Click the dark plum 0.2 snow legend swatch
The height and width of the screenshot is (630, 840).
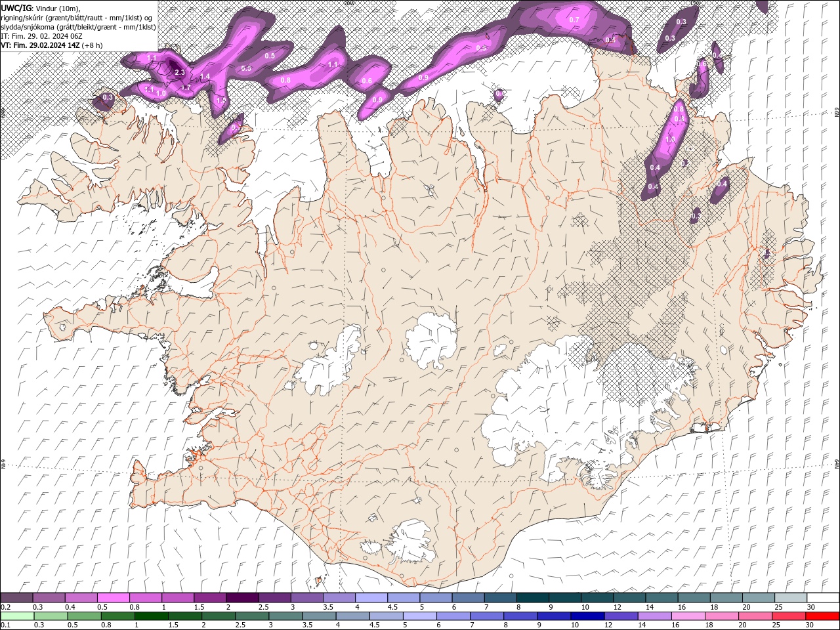point(16,598)
